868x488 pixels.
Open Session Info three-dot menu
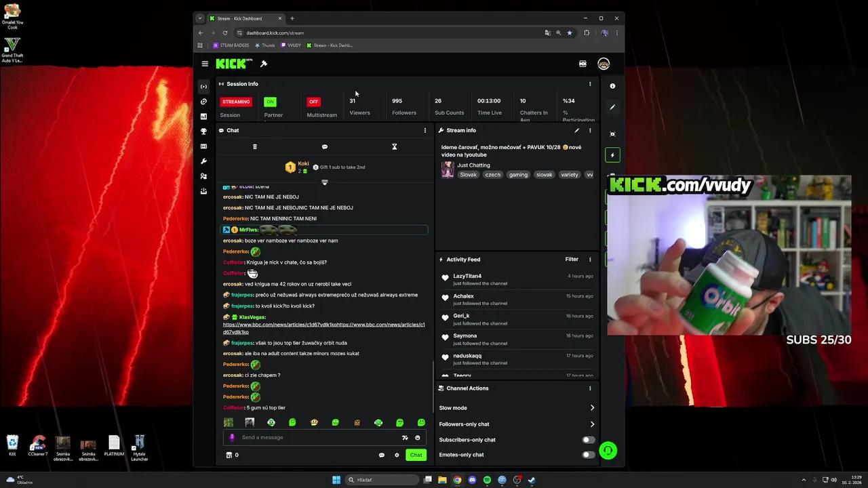pos(590,84)
